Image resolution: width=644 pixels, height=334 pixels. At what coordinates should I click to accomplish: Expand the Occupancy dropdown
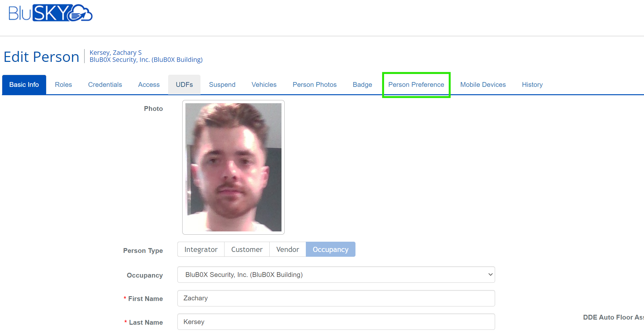[x=336, y=275]
